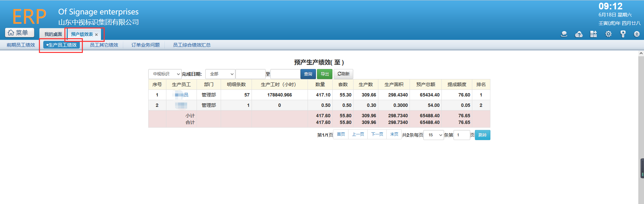Open employee link in row 1
The height and width of the screenshot is (204, 644).
pos(181,95)
